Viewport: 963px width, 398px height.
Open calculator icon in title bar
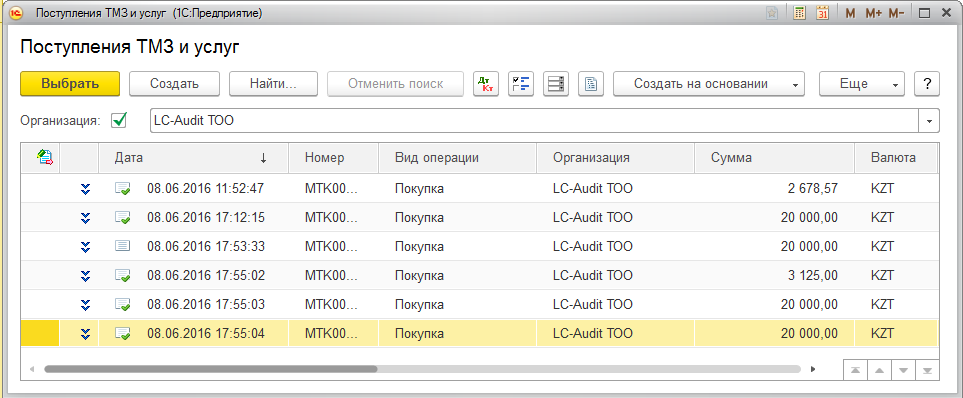pos(799,13)
